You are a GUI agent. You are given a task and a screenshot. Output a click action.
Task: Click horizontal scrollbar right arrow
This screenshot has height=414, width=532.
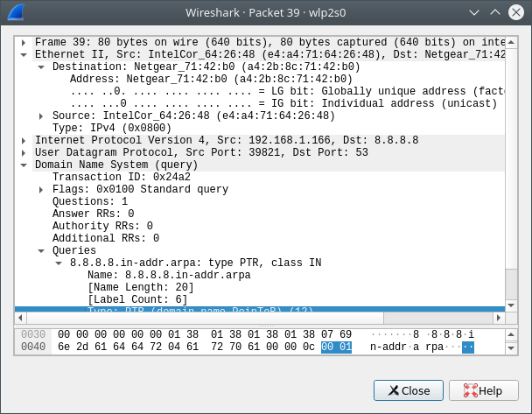point(499,318)
